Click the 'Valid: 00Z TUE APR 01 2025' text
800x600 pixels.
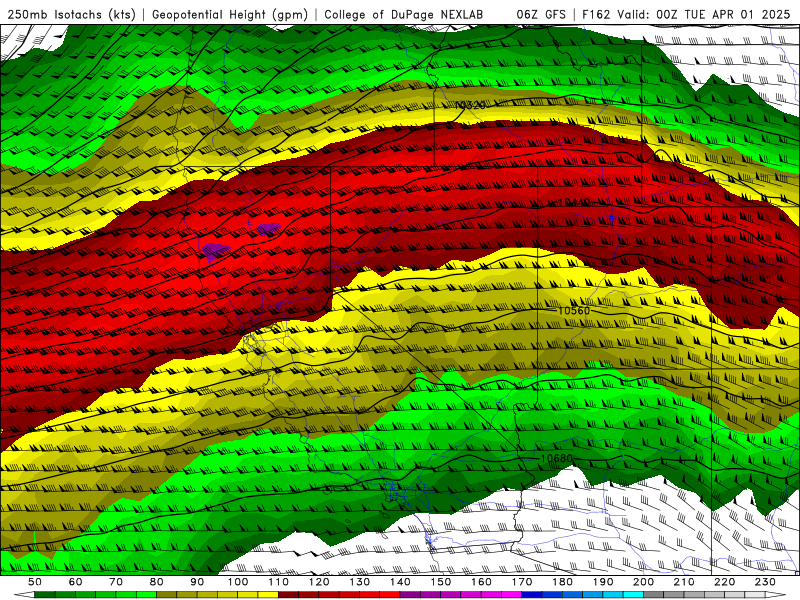(704, 15)
